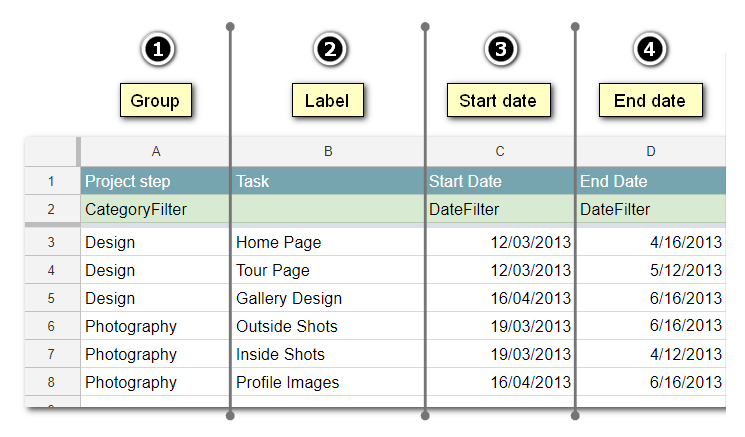Click the yellow Group label
Viewport: 745px width, 437px height.
pos(155,101)
